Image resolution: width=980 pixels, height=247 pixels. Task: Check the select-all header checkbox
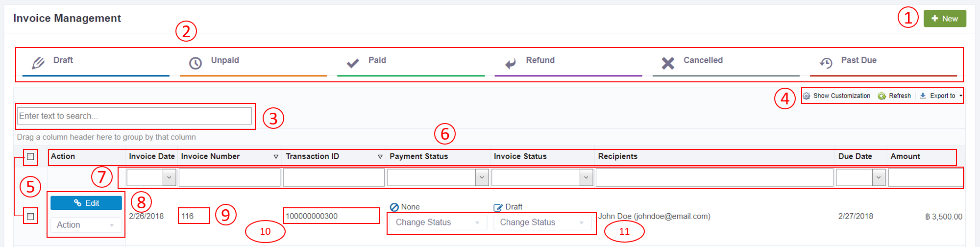tap(30, 157)
